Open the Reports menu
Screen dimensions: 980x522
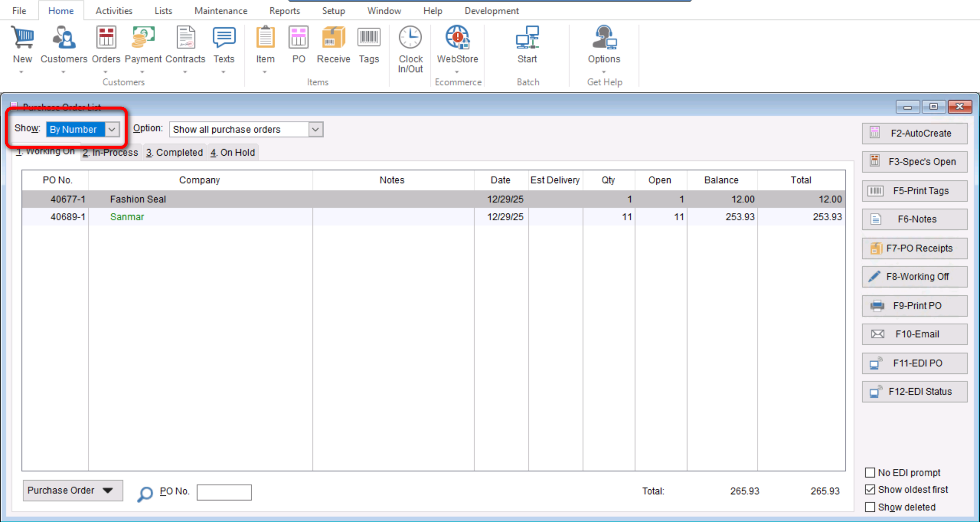pyautogui.click(x=284, y=11)
